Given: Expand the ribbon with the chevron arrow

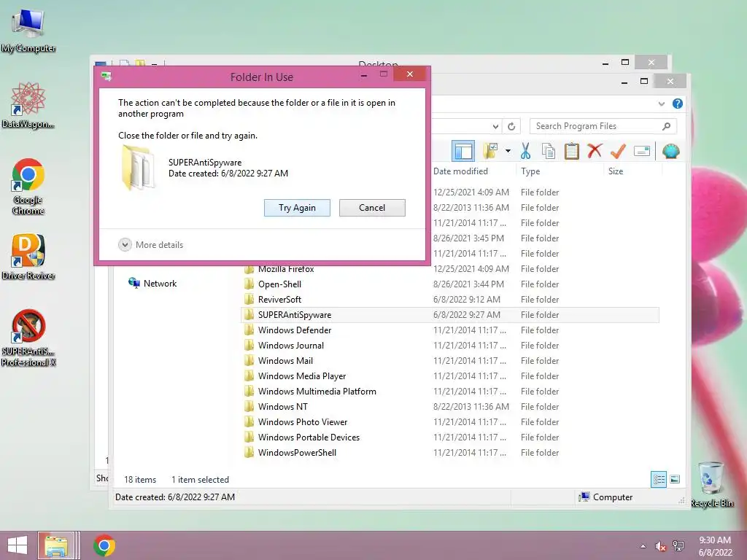Looking at the screenshot, I should pos(661,104).
